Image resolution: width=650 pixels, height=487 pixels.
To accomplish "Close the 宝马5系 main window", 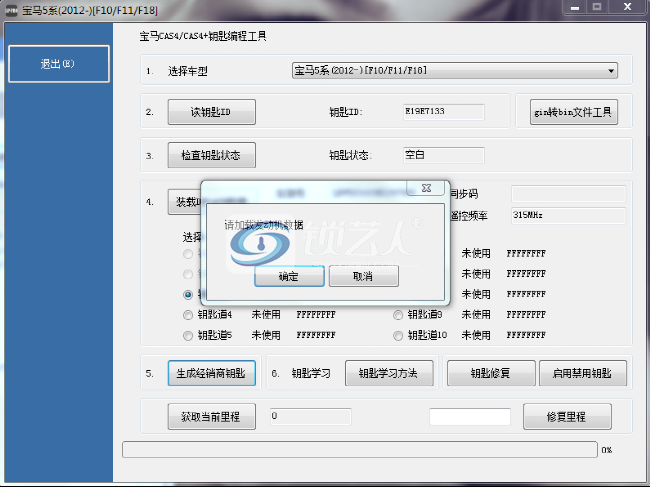I will (628, 7).
